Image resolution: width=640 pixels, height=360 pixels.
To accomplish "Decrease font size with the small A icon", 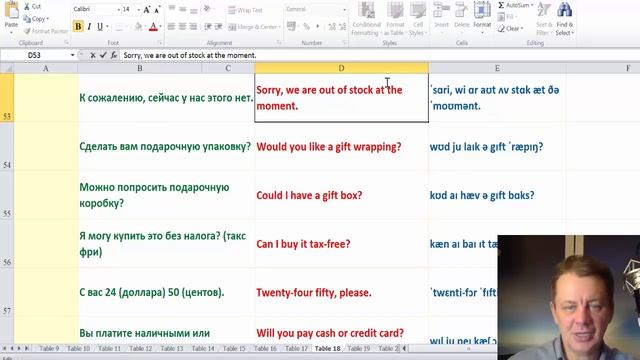I will (157, 10).
